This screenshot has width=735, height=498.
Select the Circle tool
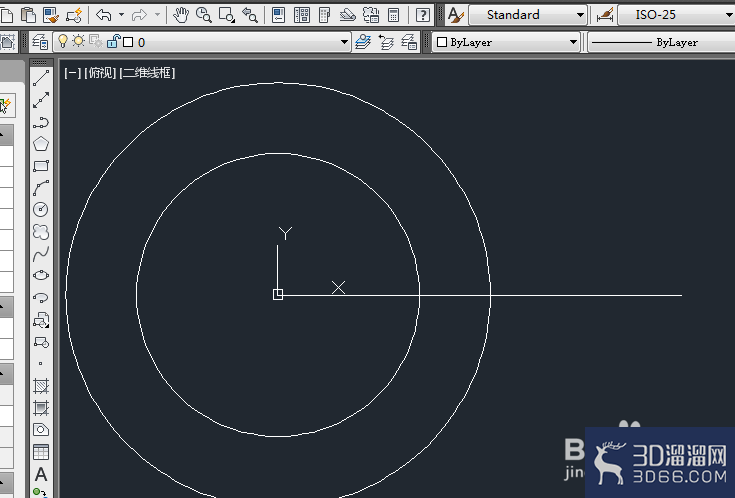(41, 209)
